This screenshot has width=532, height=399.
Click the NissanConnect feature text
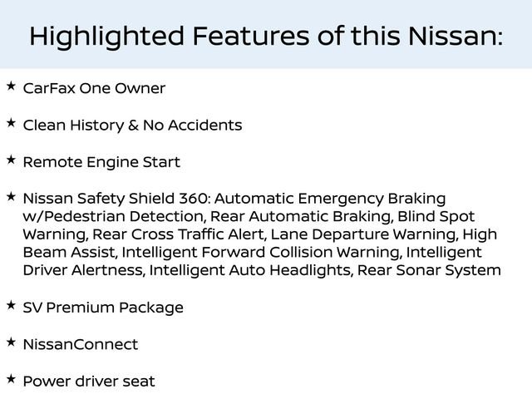(x=81, y=344)
